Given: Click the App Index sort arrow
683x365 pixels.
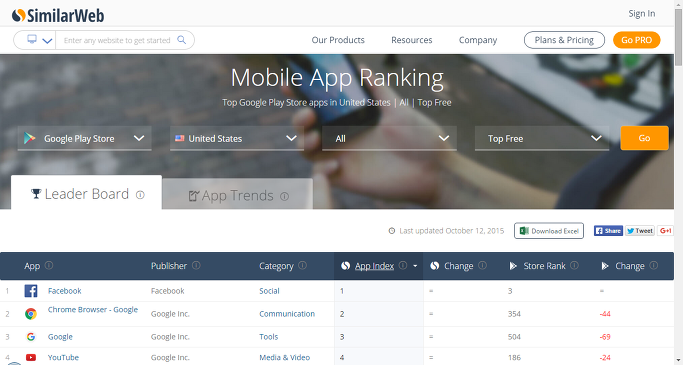Looking at the screenshot, I should pos(415,266).
